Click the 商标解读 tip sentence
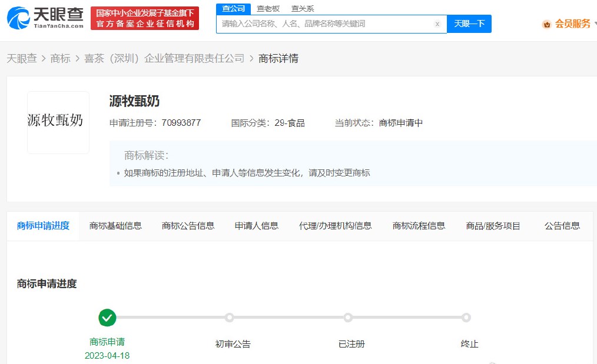Viewport: 597px width, 364px height. tap(247, 173)
